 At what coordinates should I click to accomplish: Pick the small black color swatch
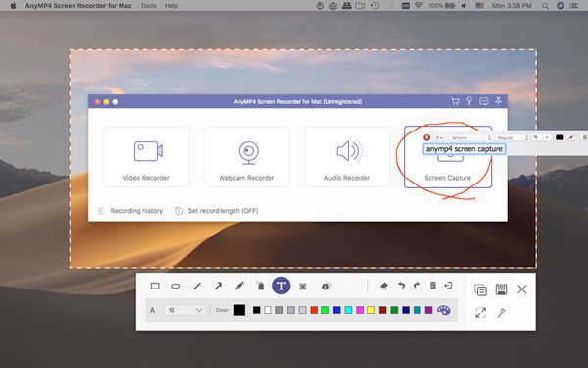point(256,310)
